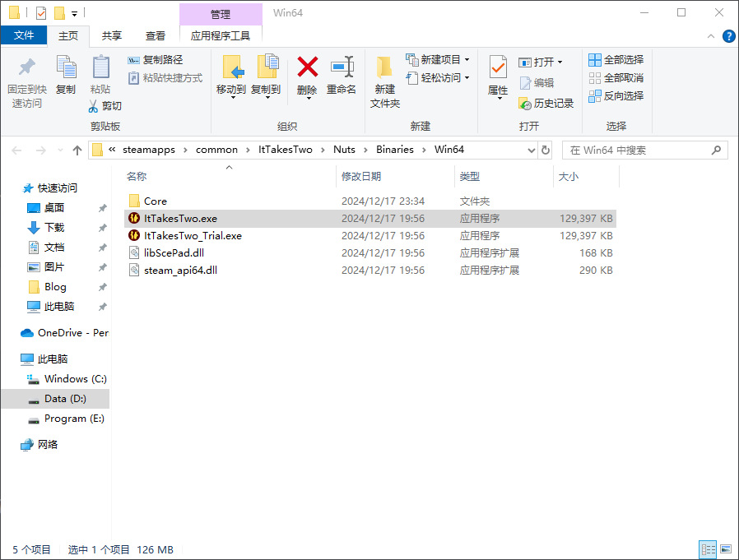Switch to the Home ribbon tab
Image resolution: width=739 pixels, height=560 pixels.
tap(68, 36)
